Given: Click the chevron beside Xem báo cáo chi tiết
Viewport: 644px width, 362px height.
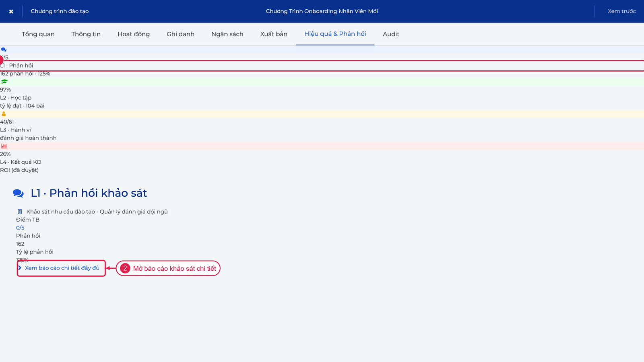Looking at the screenshot, I should [x=20, y=268].
